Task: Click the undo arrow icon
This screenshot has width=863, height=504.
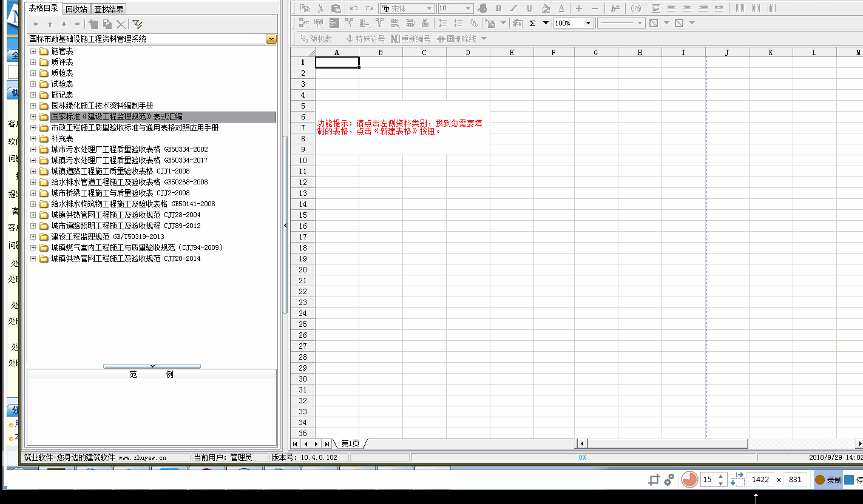Action: 353,8
